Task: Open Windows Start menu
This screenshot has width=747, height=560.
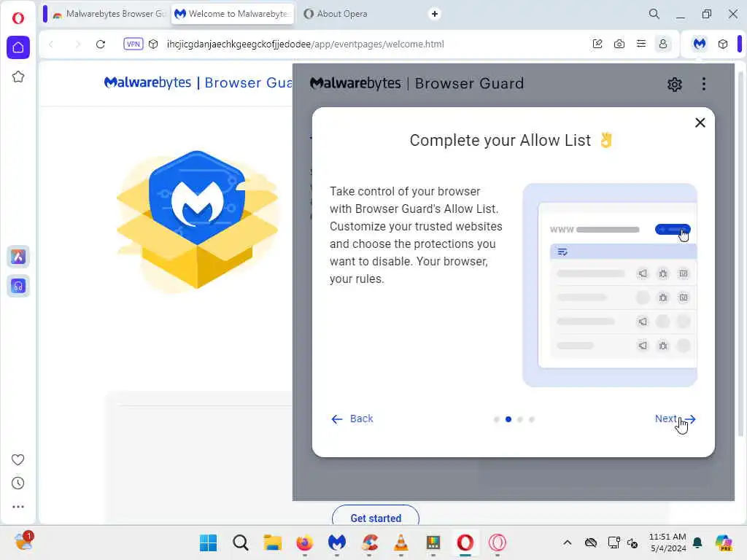Action: point(208,542)
